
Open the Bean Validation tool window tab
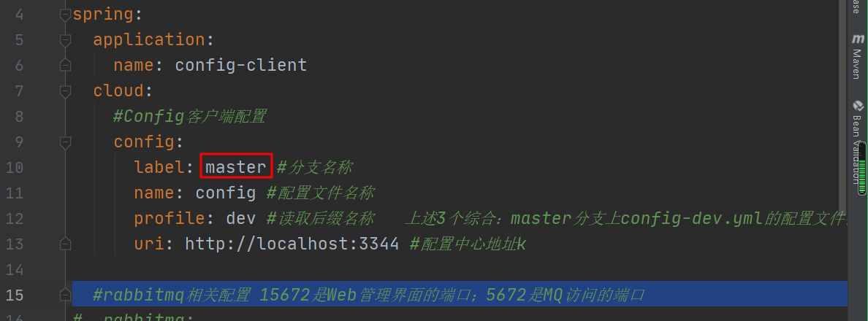pyautogui.click(x=858, y=142)
